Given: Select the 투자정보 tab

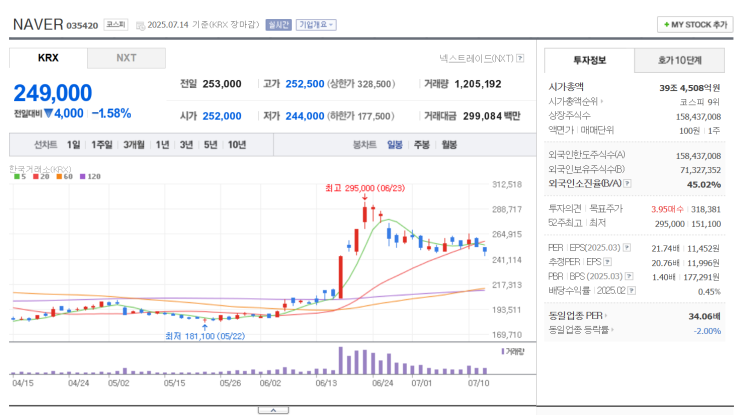Looking at the screenshot, I should 589,60.
